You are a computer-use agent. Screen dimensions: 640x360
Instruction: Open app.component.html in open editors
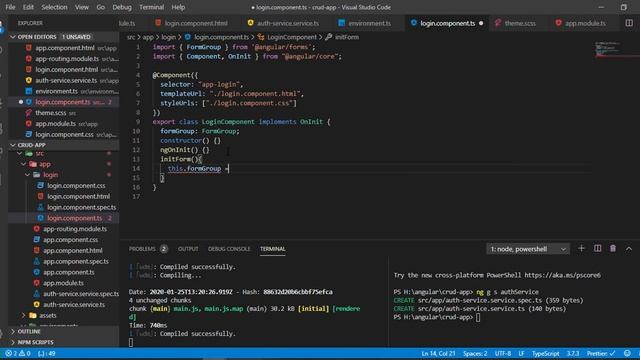click(64, 48)
